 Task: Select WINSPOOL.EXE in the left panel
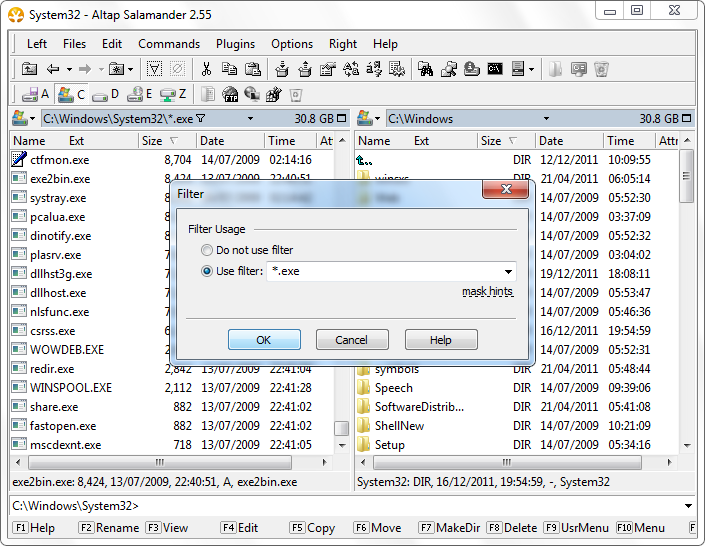pyautogui.click(x=71, y=388)
